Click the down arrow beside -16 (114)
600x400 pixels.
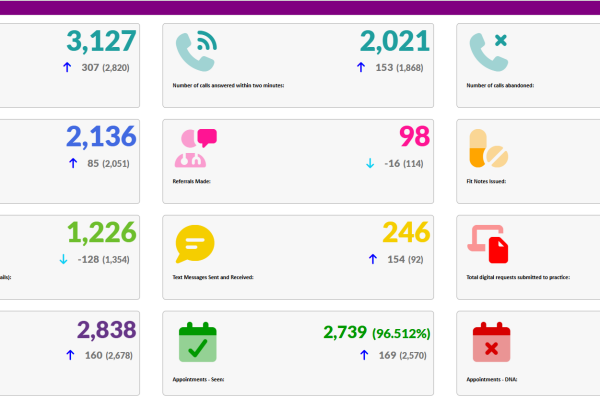pos(370,163)
